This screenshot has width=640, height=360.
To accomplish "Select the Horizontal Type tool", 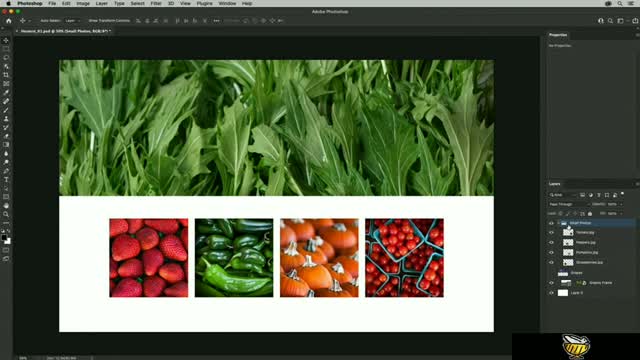I will [6, 180].
